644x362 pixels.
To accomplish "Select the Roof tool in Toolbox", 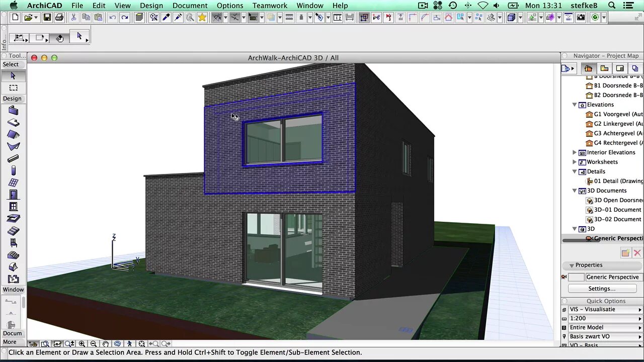I will pyautogui.click(x=13, y=135).
